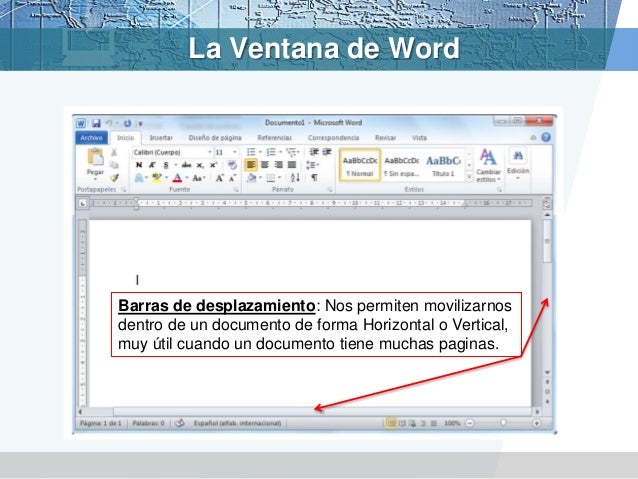The image size is (638, 479).
Task: Click the horizontal scrollbar at document bottom
Action: coord(322,411)
